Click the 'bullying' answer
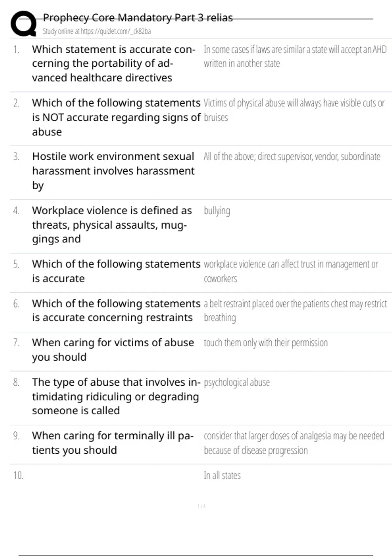The image size is (392, 556). (x=217, y=211)
